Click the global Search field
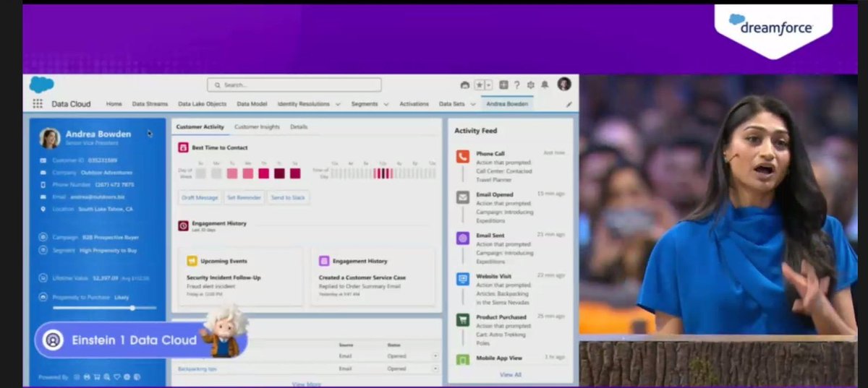 click(294, 85)
